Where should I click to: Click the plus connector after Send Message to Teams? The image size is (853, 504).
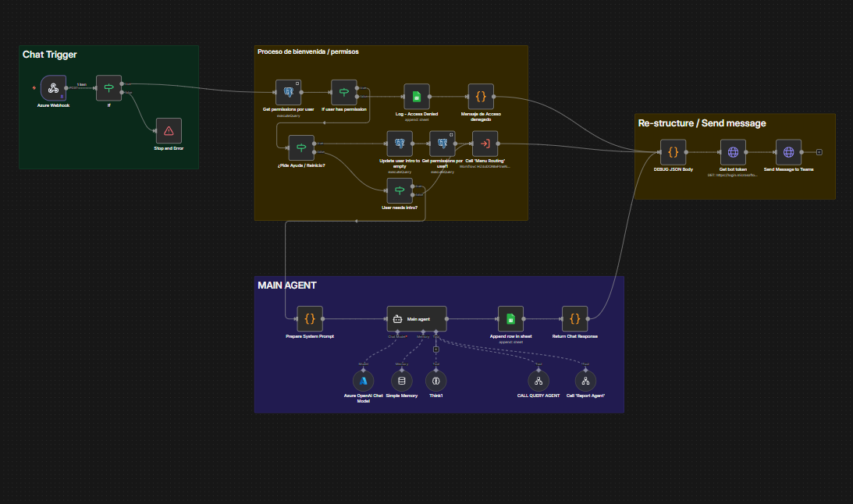(x=819, y=152)
